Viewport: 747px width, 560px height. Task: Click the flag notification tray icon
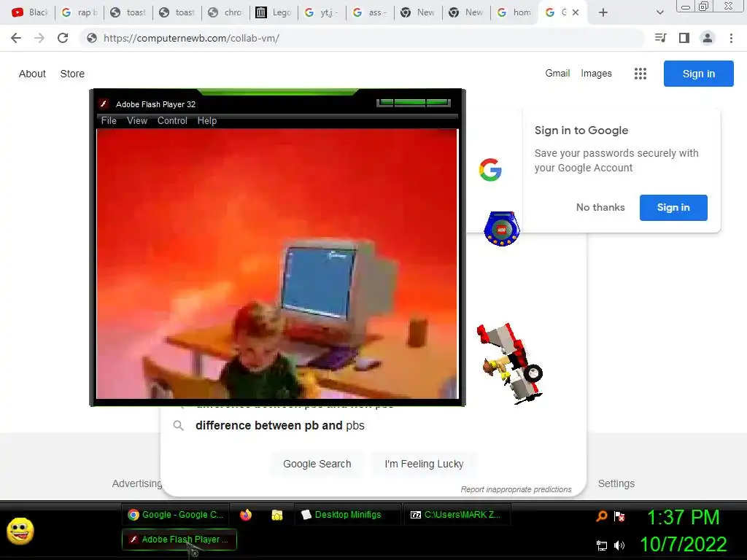point(619,516)
